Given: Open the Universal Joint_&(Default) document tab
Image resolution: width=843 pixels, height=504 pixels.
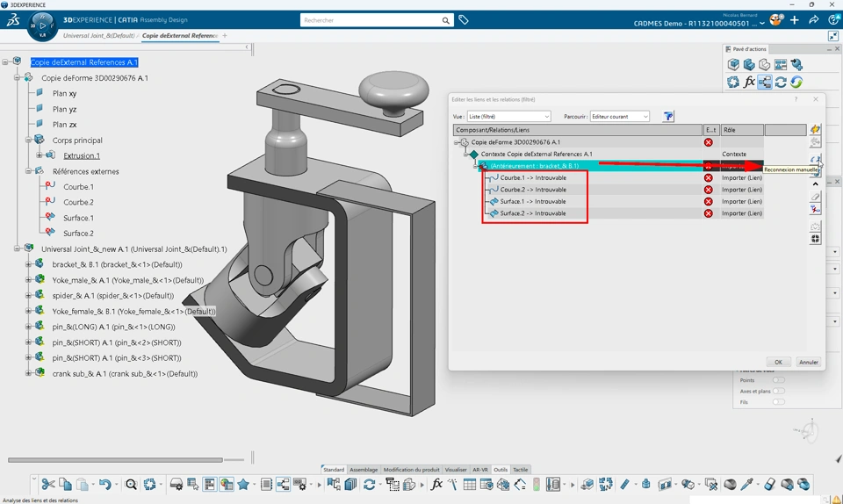Looking at the screenshot, I should (x=98, y=35).
